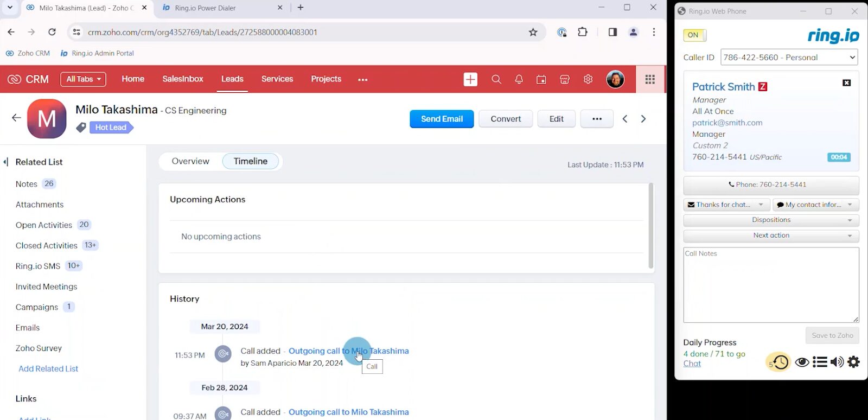Click the user profile avatar
This screenshot has height=420, width=868.
[x=615, y=79]
